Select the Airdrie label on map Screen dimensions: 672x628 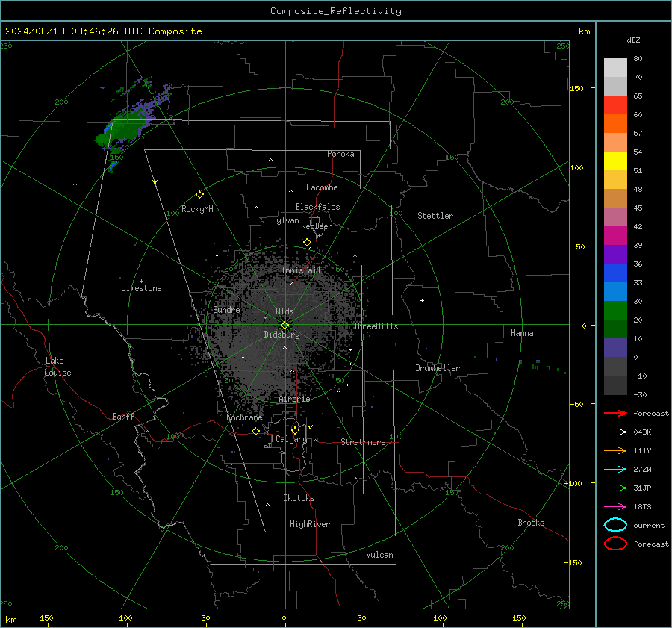[294, 399]
